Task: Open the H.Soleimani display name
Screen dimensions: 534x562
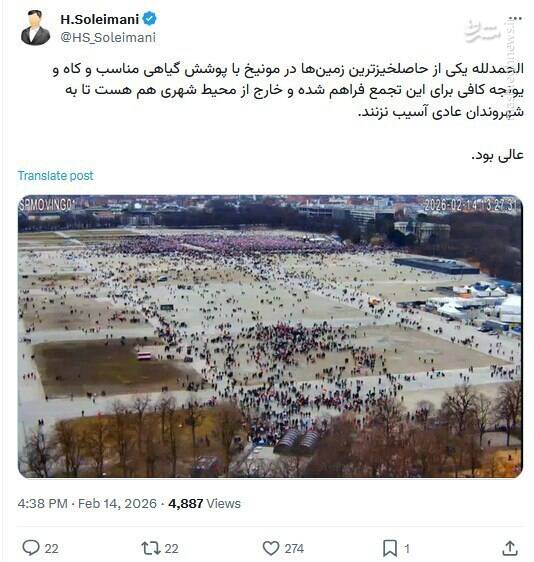Action: tap(100, 19)
